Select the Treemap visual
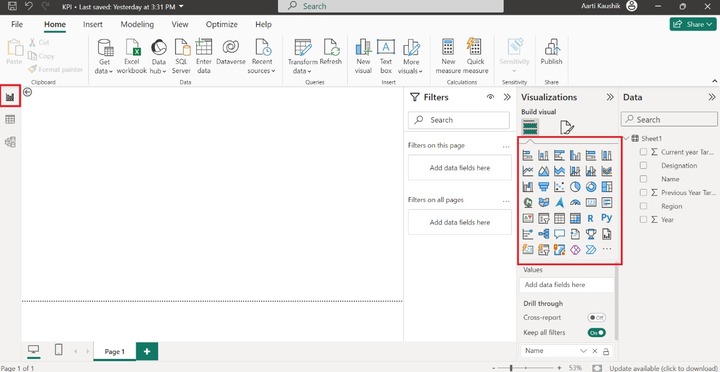This screenshot has height=372, width=720. (x=607, y=187)
